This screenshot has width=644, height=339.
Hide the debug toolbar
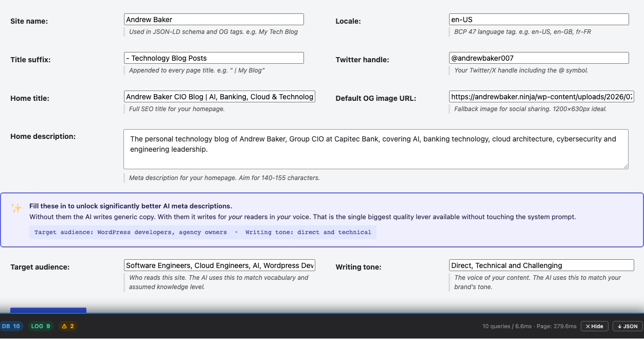tap(595, 326)
